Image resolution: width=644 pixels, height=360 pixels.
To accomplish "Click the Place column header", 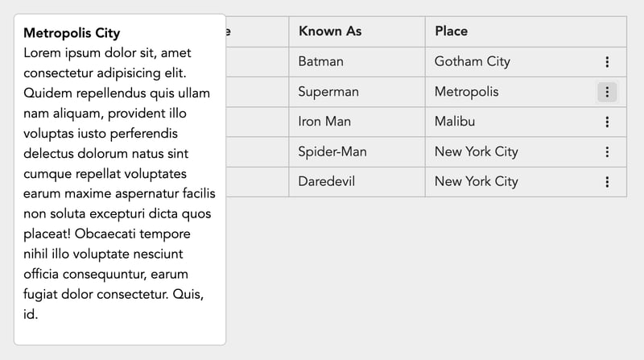I will pyautogui.click(x=526, y=31).
